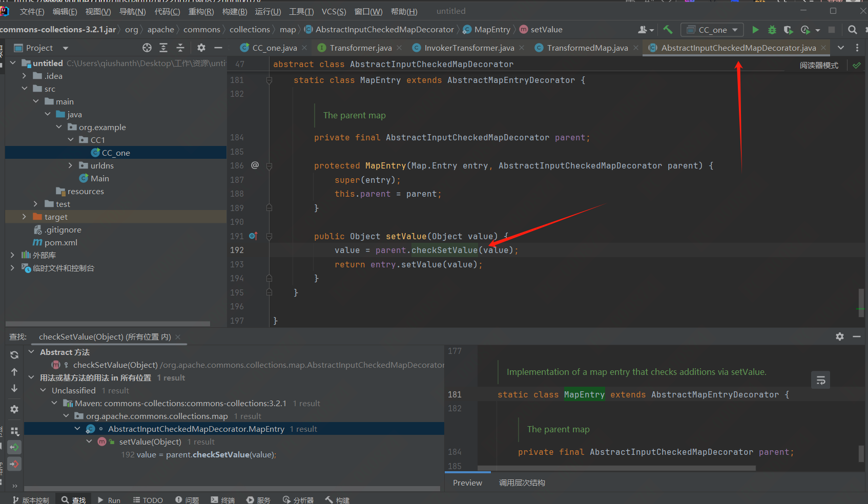
Task: Toggle the read-access filter (green arrow)
Action: [x=14, y=447]
